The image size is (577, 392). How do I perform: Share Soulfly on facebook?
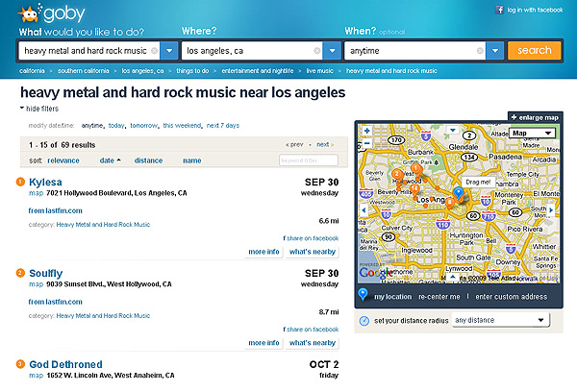click(311, 330)
